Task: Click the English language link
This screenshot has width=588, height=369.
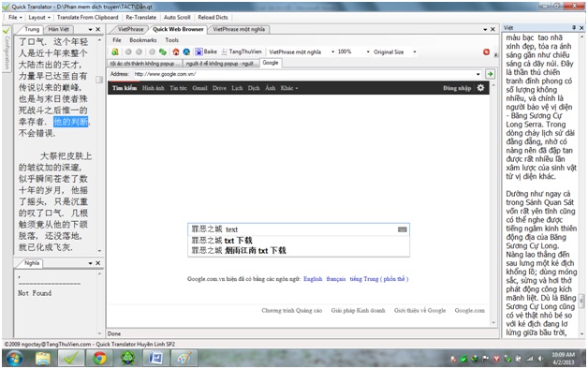Action: (313, 279)
